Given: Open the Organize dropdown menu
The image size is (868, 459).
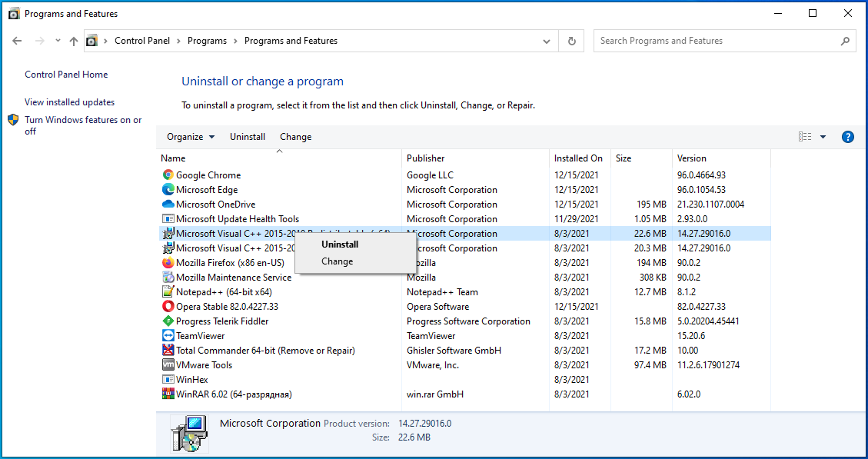Looking at the screenshot, I should pyautogui.click(x=191, y=137).
